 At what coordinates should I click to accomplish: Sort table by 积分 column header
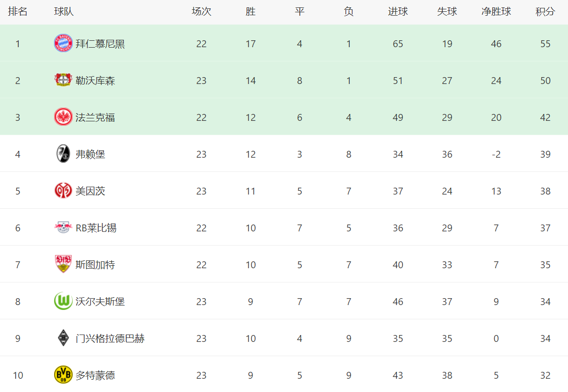pyautogui.click(x=545, y=12)
